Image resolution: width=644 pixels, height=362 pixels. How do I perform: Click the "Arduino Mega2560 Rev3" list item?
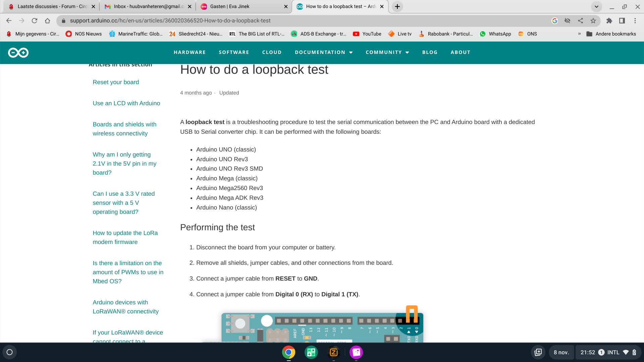click(229, 188)
